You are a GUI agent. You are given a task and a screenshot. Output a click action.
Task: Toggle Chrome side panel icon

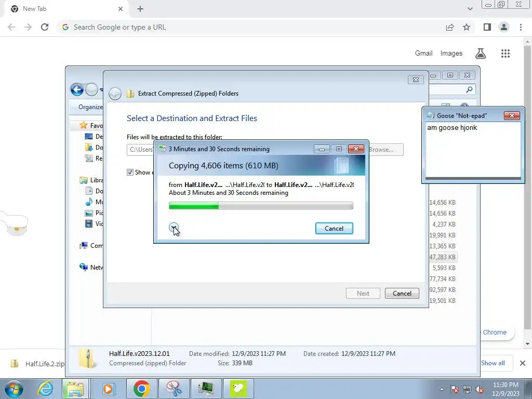point(487,27)
